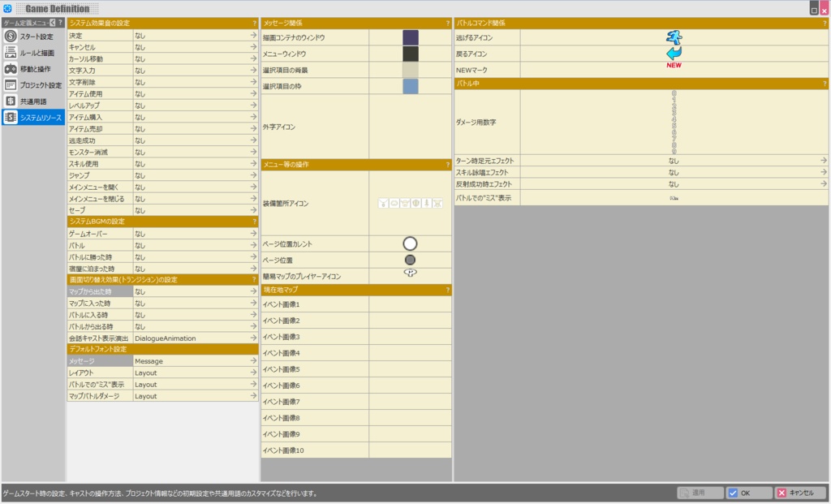Click 描画コンテナのウィンドウ purple swatch
Image resolution: width=831 pixels, height=504 pixels.
pos(410,37)
